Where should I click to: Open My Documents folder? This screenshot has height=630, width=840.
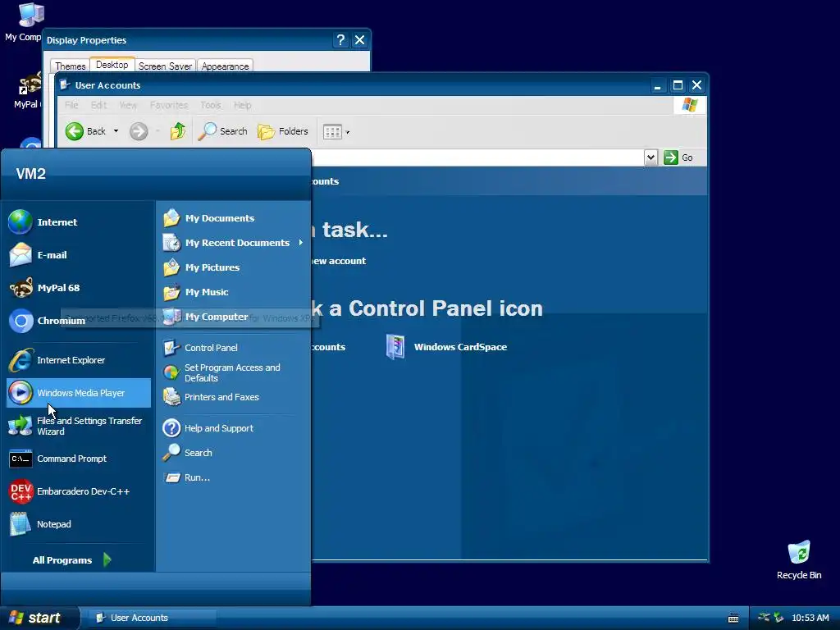coord(233,218)
